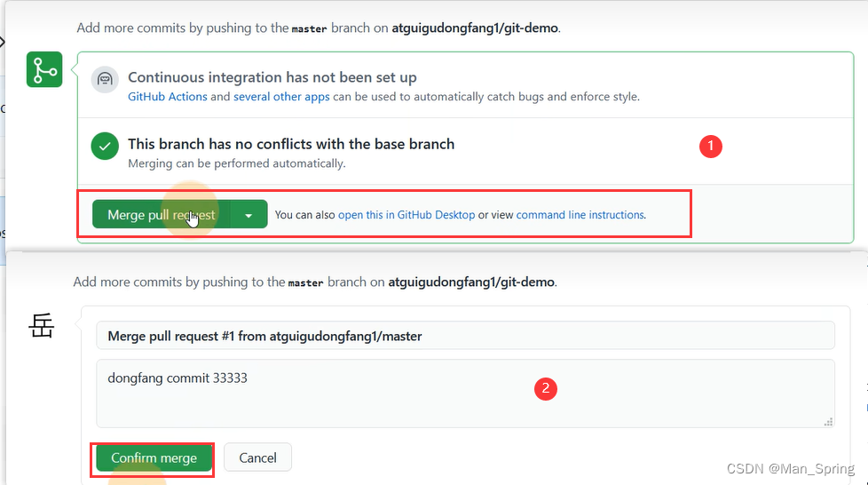Edit the merge commit title field
868x485 pixels.
pos(465,336)
